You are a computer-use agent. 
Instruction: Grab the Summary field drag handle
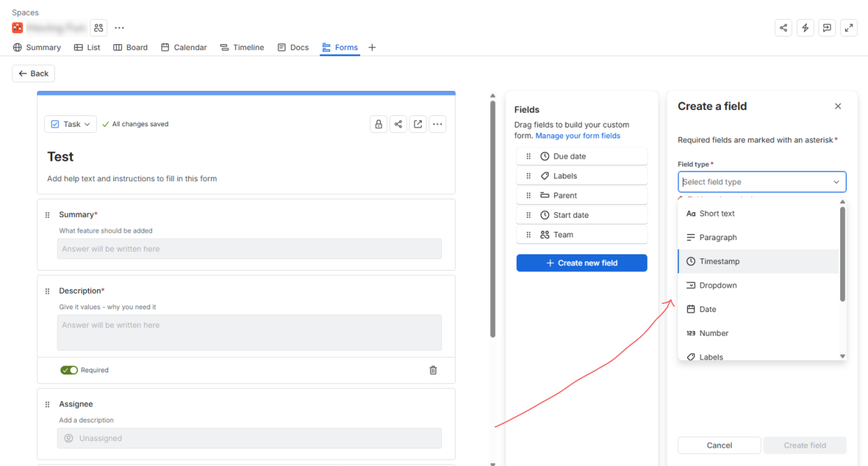click(47, 215)
